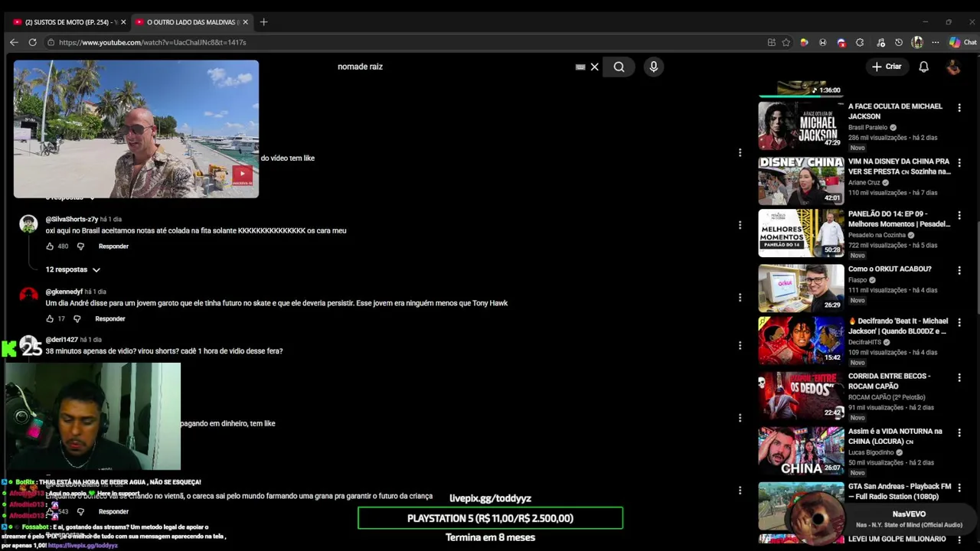Close the O OUTRO LADO DAS MALDIVAS tab
Viewport: 980px width, 551px height.
click(246, 22)
